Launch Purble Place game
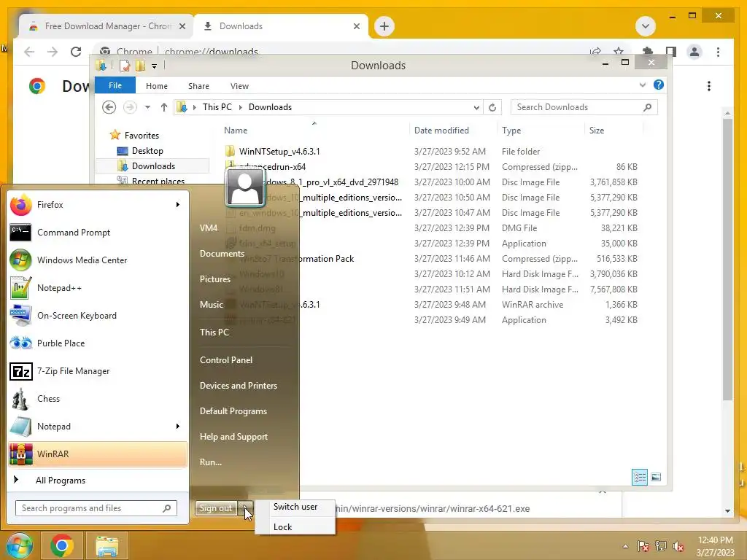The image size is (747, 560). click(x=98, y=343)
